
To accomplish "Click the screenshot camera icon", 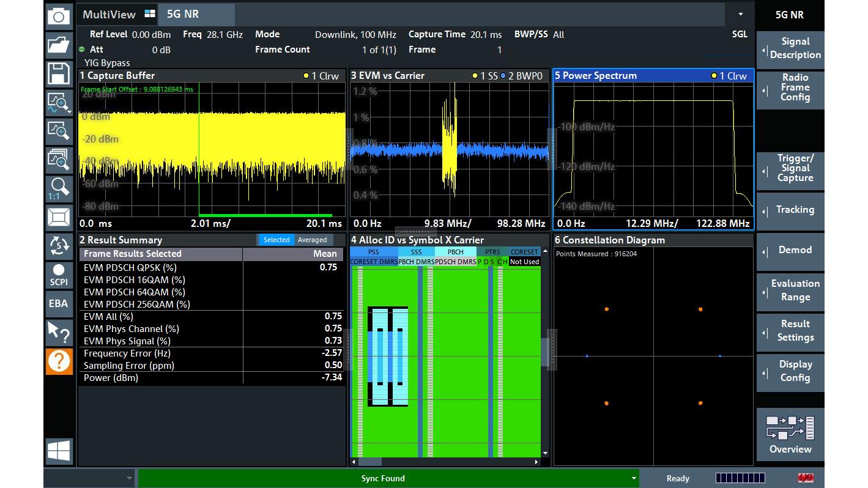I will point(59,16).
